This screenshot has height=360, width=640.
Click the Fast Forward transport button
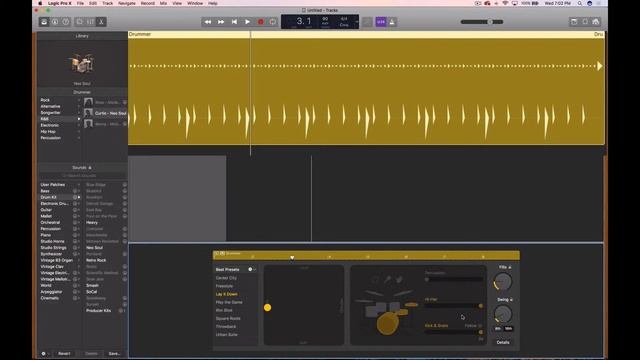click(x=221, y=22)
